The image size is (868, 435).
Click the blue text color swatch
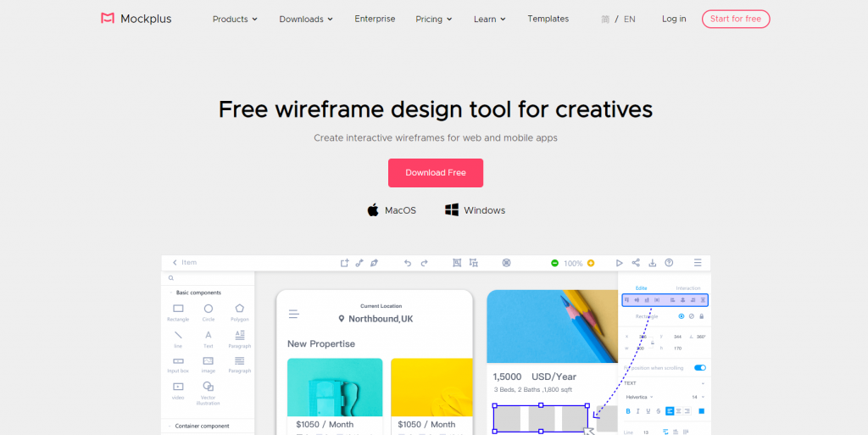tap(701, 411)
